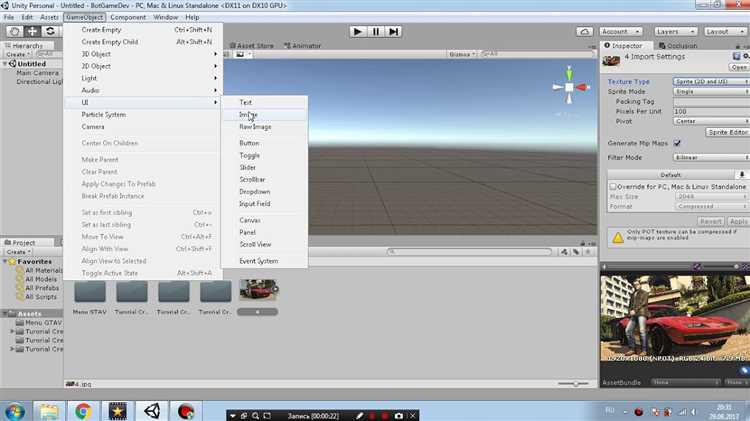Open Google Chrome from the taskbar
The height and width of the screenshot is (421, 750).
coord(83,411)
